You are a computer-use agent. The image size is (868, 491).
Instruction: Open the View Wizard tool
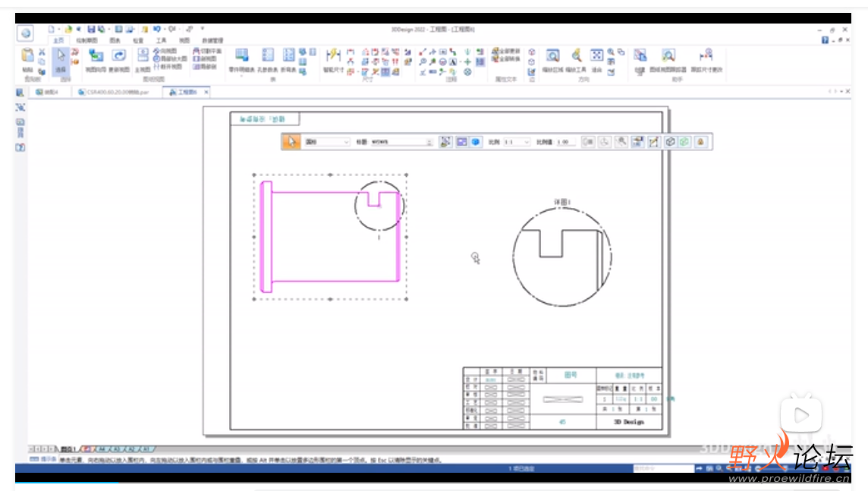pos(96,61)
